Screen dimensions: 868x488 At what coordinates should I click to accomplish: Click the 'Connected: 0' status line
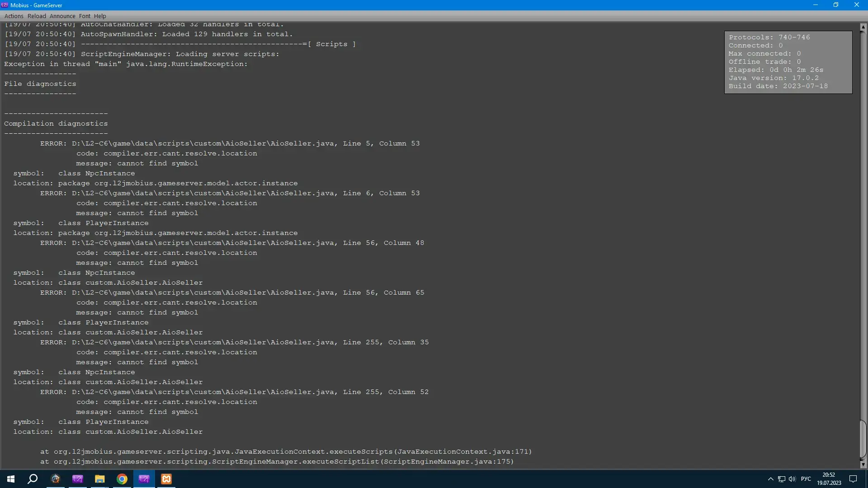tap(755, 46)
